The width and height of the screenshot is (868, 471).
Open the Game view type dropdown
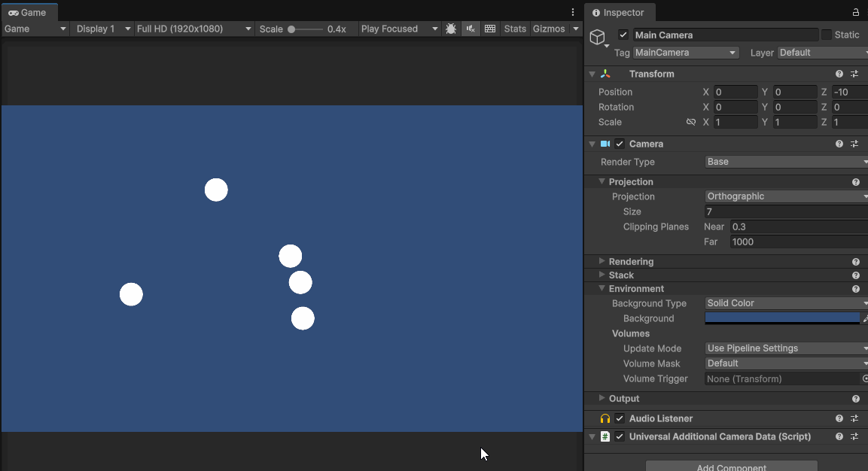tap(35, 29)
